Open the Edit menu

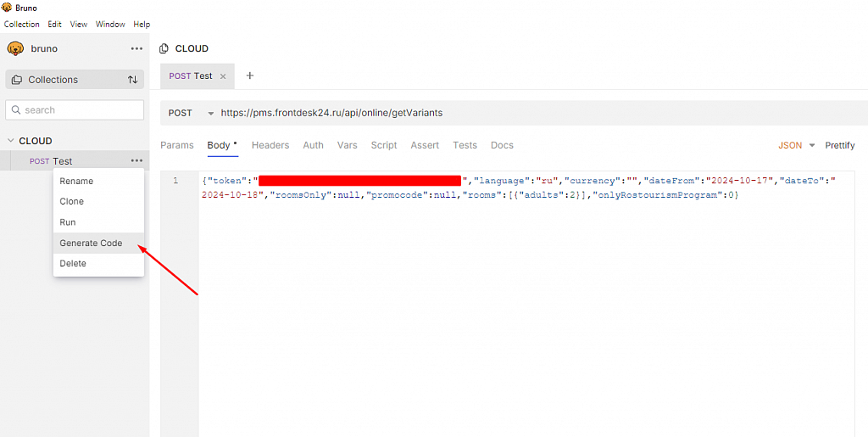55,25
